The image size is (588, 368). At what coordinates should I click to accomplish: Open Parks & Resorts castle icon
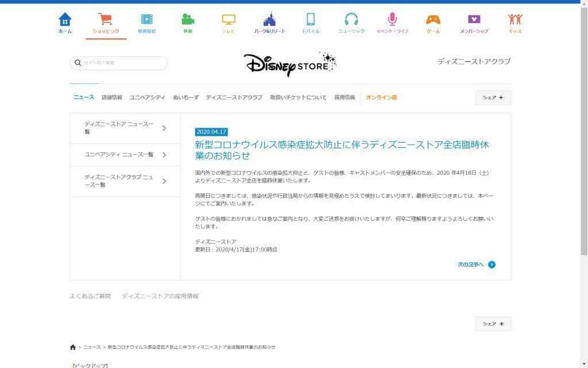click(269, 20)
